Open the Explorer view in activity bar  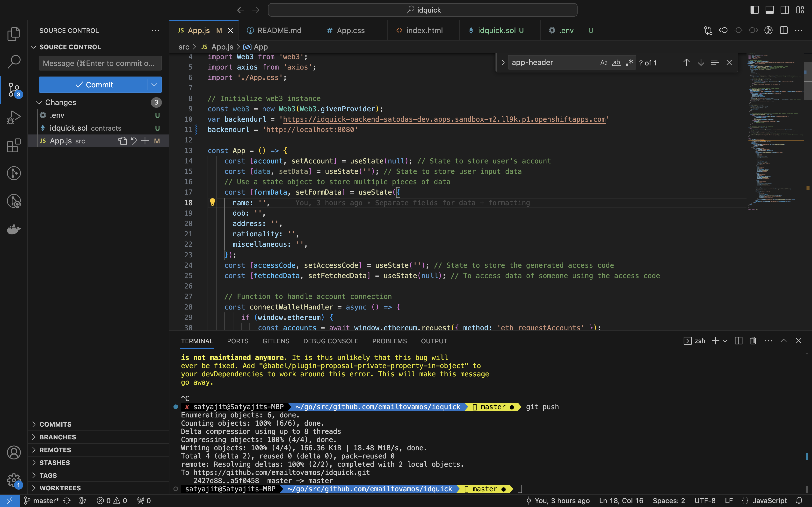point(14,34)
